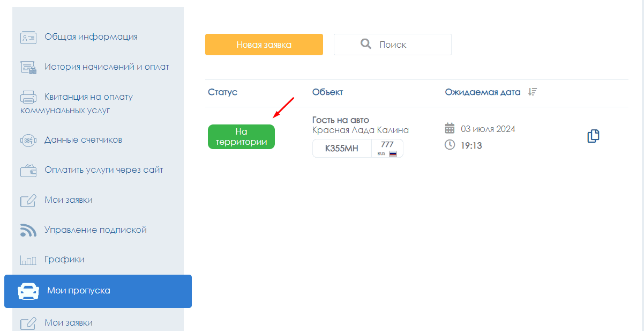The width and height of the screenshot is (644, 331).
Task: Click the green На территории status badge
Action: (x=241, y=137)
